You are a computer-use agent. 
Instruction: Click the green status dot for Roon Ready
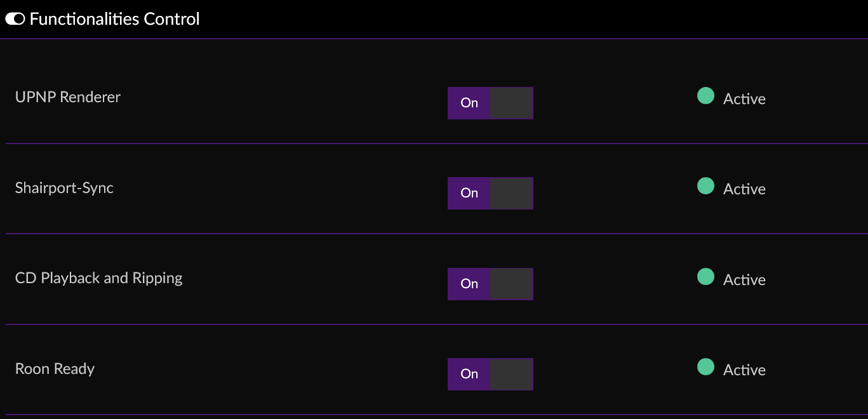click(705, 367)
